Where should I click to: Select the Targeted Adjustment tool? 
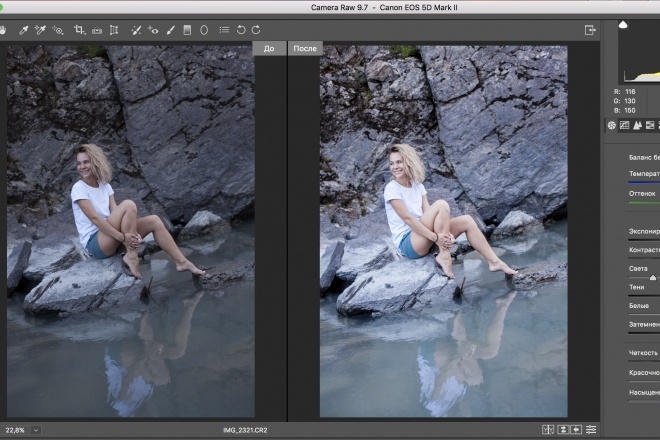click(x=58, y=30)
